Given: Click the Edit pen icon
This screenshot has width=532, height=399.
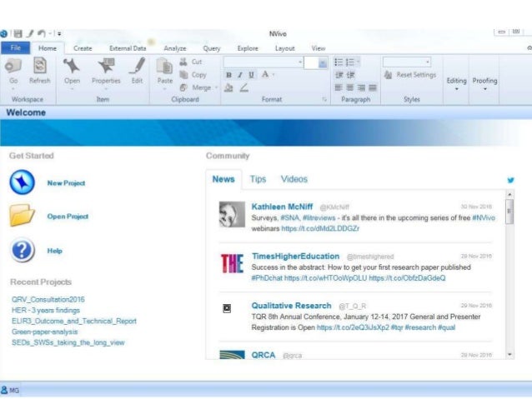Looking at the screenshot, I should coord(138,65).
